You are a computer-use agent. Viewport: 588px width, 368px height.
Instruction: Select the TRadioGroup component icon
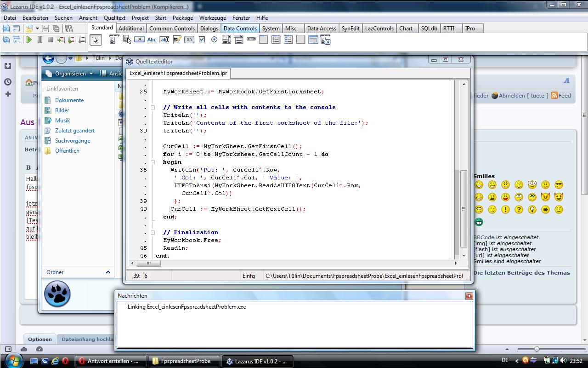(276, 40)
